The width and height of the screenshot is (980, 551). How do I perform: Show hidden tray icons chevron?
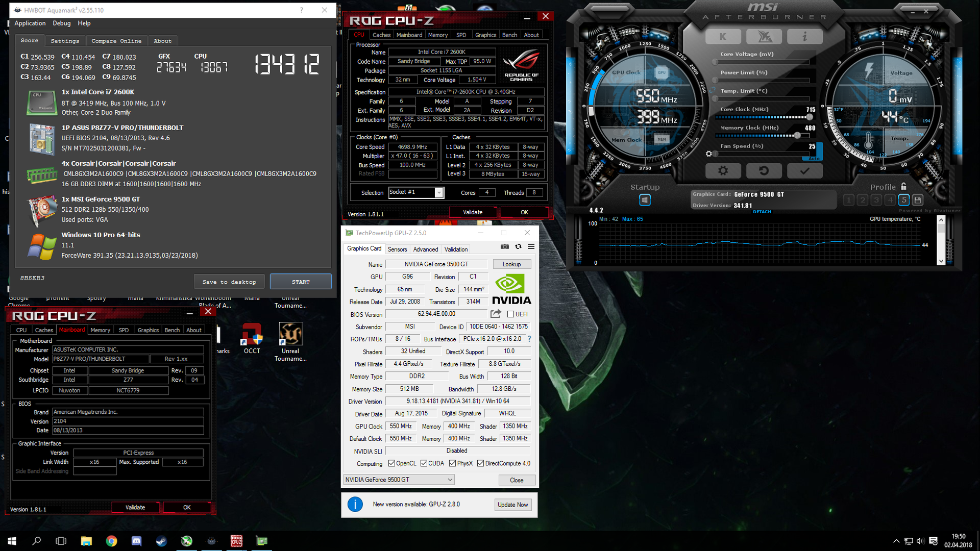[896, 541]
